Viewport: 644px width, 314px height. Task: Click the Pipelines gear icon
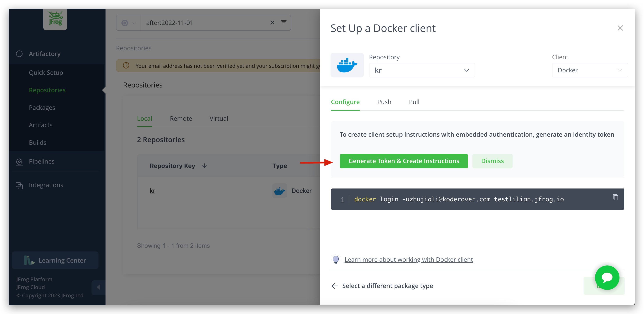[19, 162]
